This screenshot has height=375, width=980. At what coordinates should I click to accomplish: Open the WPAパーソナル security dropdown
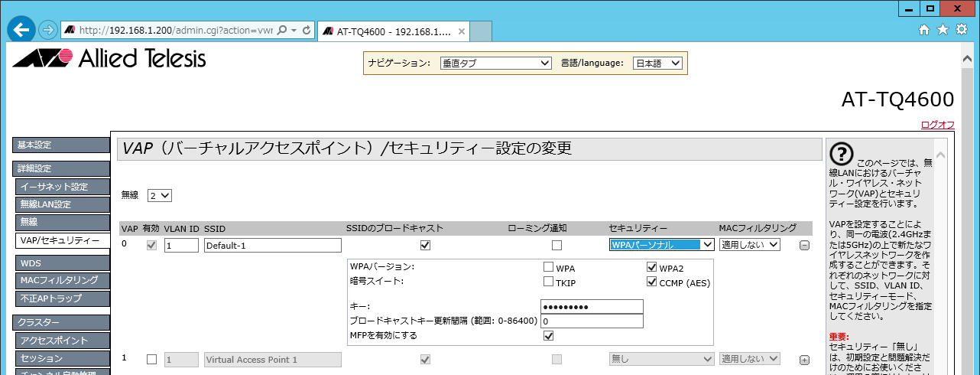(662, 245)
